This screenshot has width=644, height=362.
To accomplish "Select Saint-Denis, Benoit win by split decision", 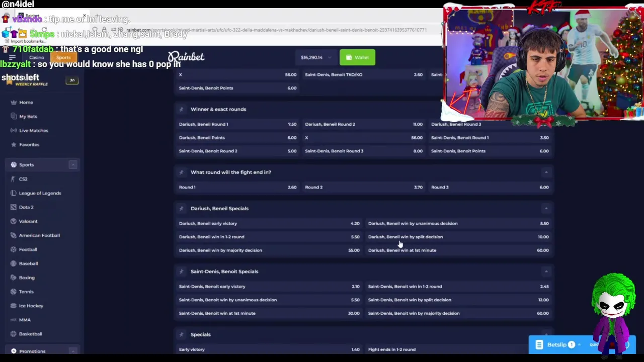I will pyautogui.click(x=458, y=300).
